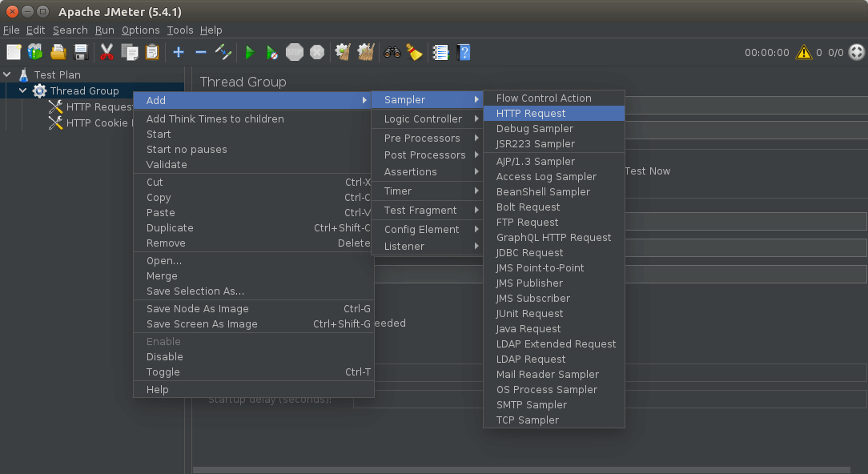Open the Templates icon in toolbar
This screenshot has width=868, height=474.
click(x=35, y=52)
